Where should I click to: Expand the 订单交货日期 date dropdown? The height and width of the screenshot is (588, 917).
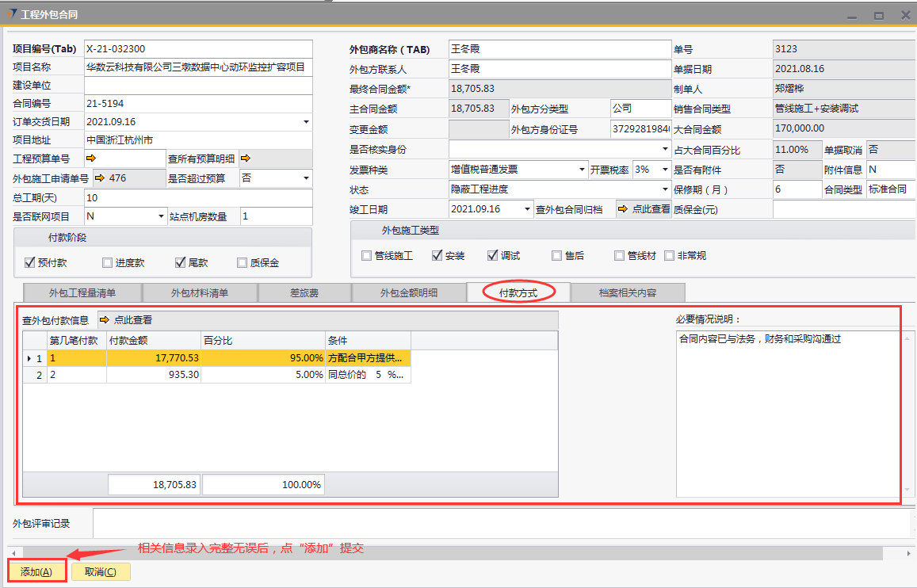point(306,122)
